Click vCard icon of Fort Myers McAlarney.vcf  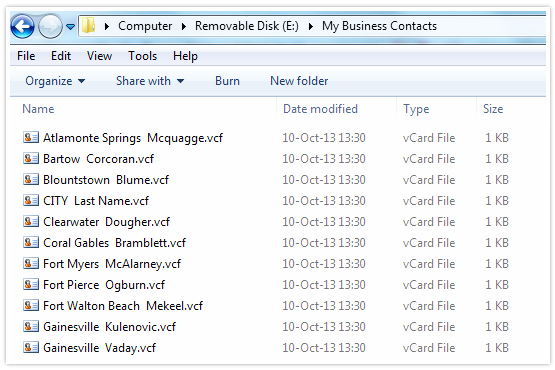31,263
